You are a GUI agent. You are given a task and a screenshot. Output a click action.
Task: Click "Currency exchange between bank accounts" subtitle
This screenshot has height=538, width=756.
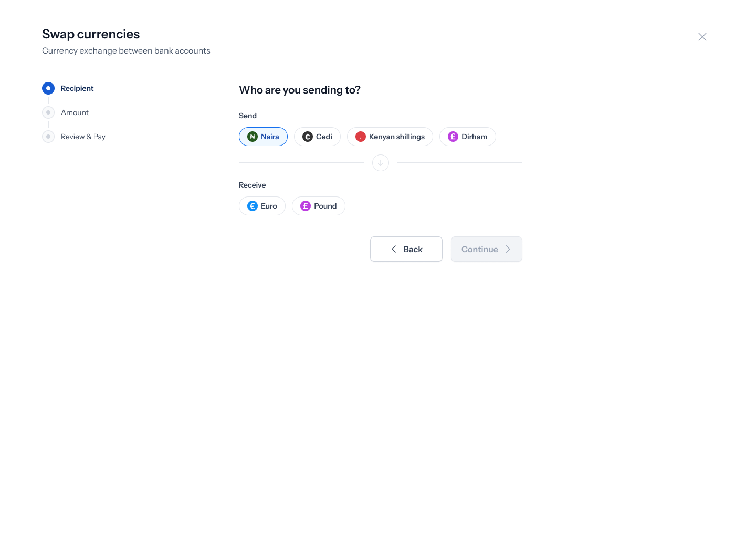point(126,51)
